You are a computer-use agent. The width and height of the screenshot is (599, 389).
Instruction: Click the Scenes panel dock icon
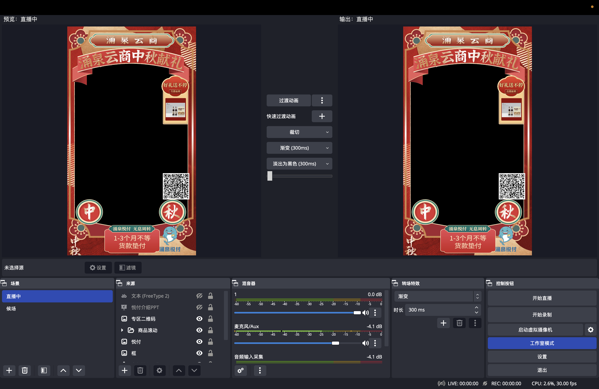[x=4, y=283]
